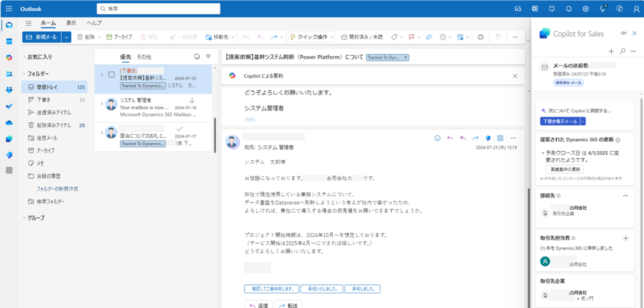
Task: Remove the Tracked To Dyn... category tag
Action: 406,57
